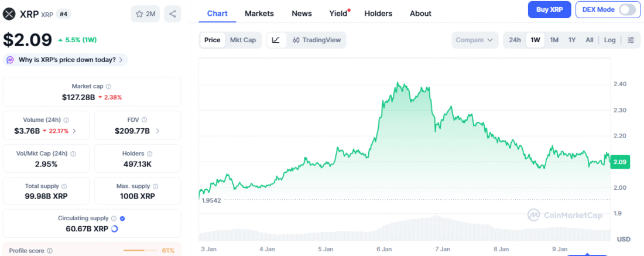Click the 61% profile score value
This screenshot has width=644, height=256.
pos(168,251)
